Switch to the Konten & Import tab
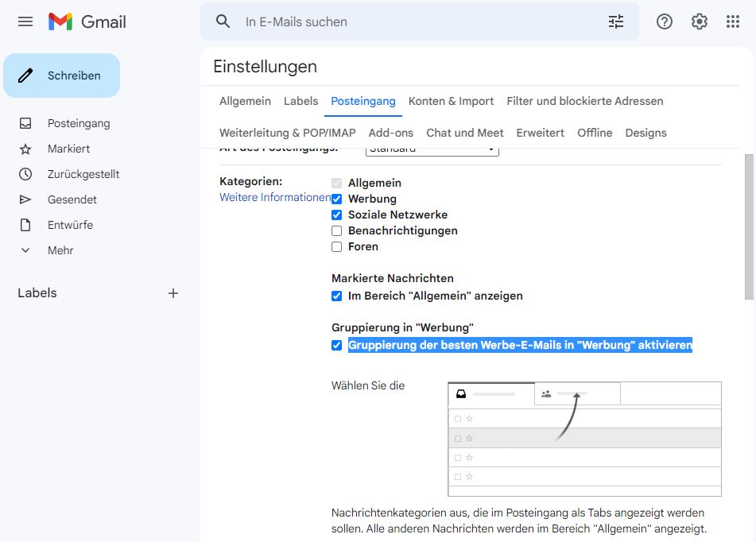Viewport: 756px width, 542px height. (x=451, y=101)
